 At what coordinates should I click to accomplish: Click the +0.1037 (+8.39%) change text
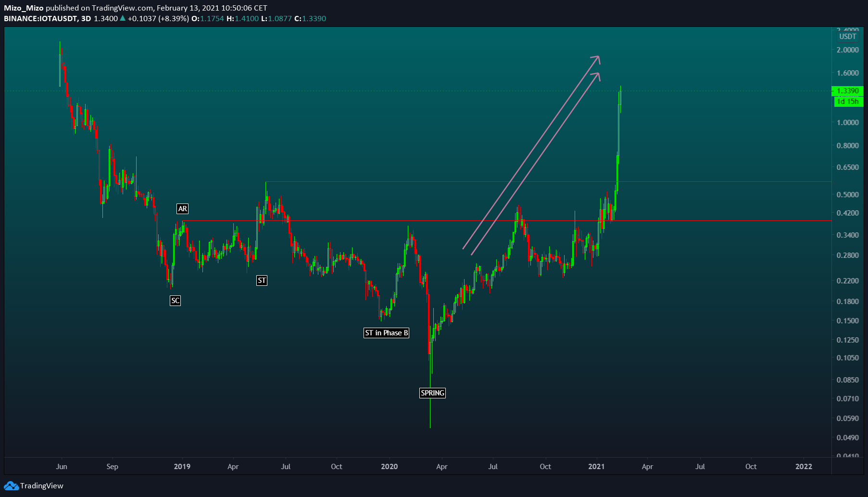pos(158,19)
